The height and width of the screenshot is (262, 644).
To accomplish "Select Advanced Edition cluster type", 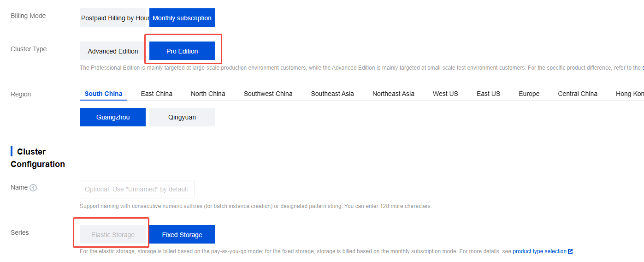I will point(113,51).
